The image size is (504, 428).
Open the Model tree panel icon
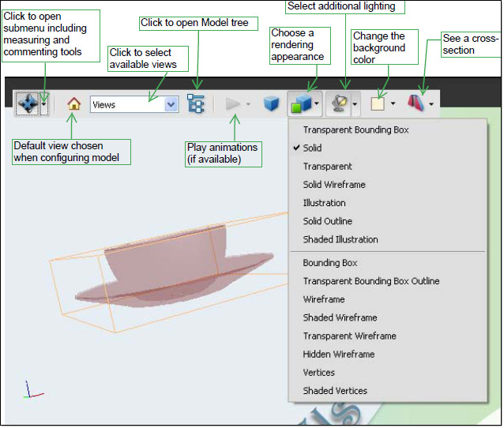click(195, 103)
